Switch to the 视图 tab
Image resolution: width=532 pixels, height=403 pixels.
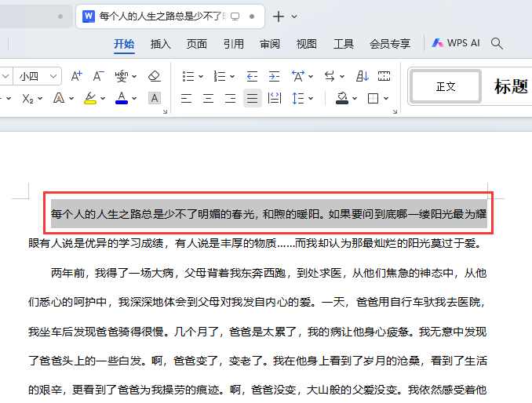[306, 44]
